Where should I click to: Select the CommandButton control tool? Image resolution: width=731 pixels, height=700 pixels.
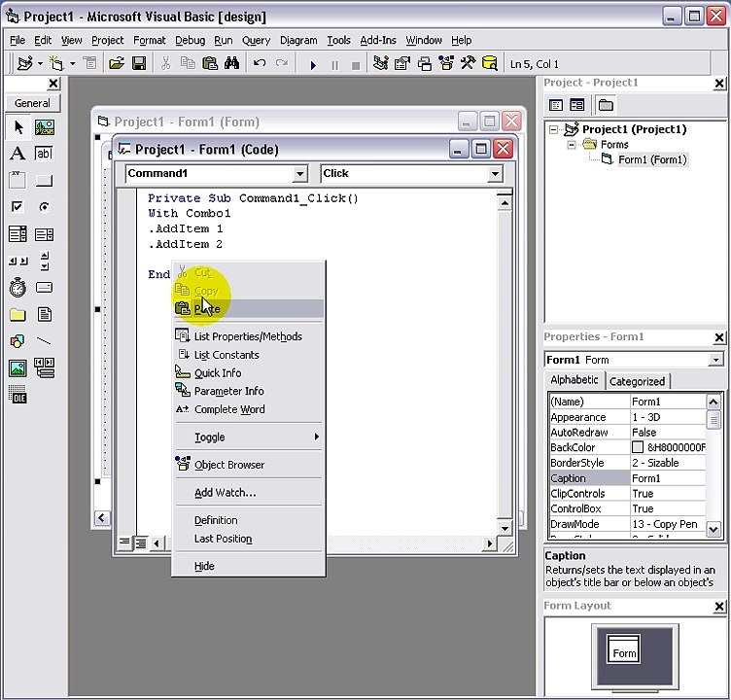point(45,180)
